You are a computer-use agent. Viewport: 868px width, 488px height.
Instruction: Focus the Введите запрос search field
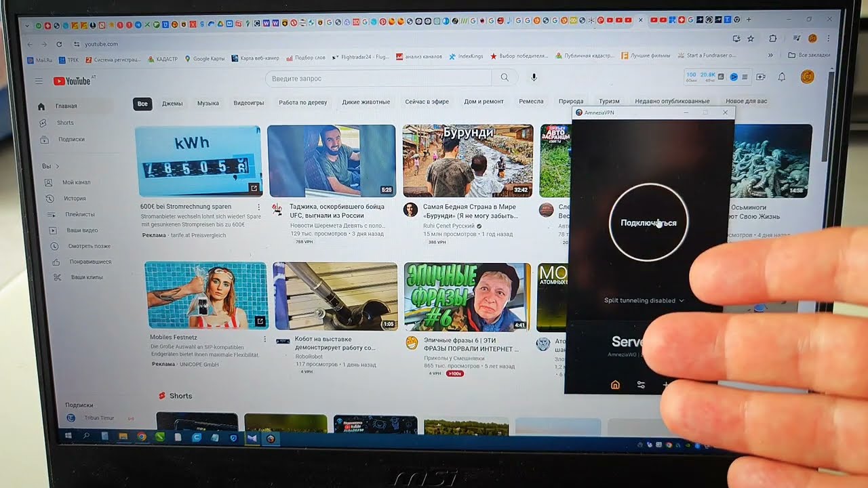pos(378,79)
